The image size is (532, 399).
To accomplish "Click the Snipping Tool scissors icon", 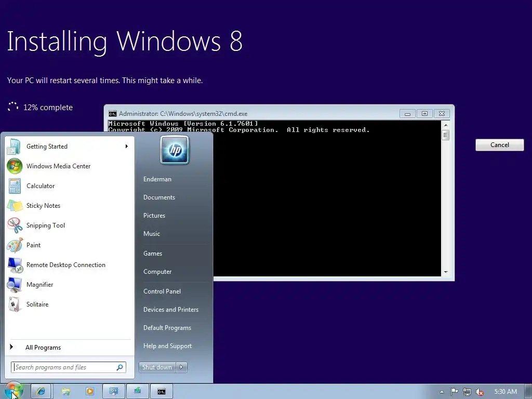I will click(x=15, y=225).
